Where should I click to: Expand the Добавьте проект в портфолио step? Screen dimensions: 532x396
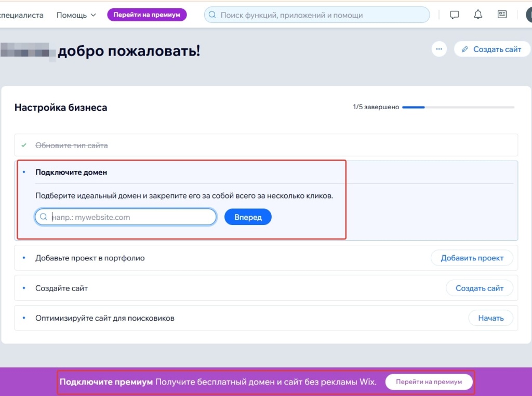(266, 258)
